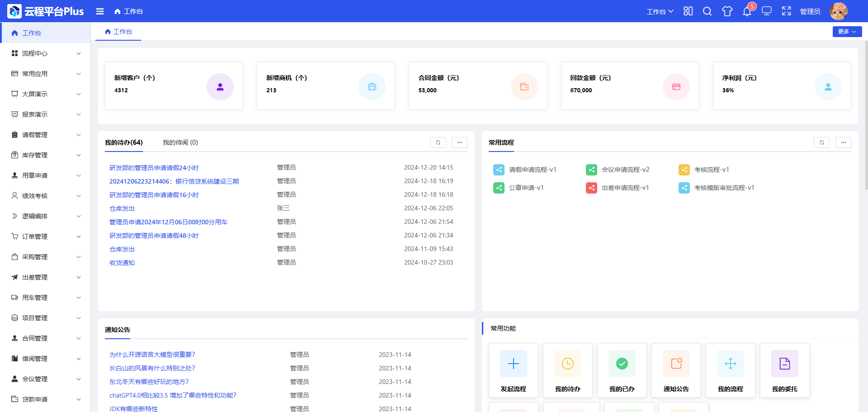Click the 工作台 breadcrumb in top bar
Image resolution: width=868 pixels, height=412 pixels.
coord(129,11)
